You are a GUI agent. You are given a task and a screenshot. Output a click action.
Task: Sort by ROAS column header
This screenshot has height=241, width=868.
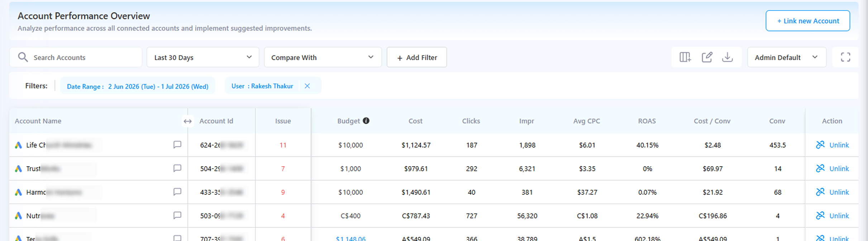pyautogui.click(x=647, y=121)
